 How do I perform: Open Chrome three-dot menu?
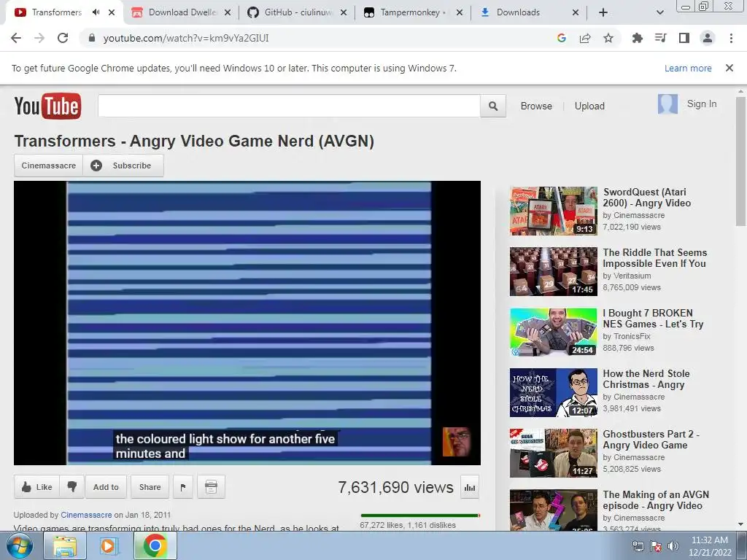pyautogui.click(x=731, y=38)
